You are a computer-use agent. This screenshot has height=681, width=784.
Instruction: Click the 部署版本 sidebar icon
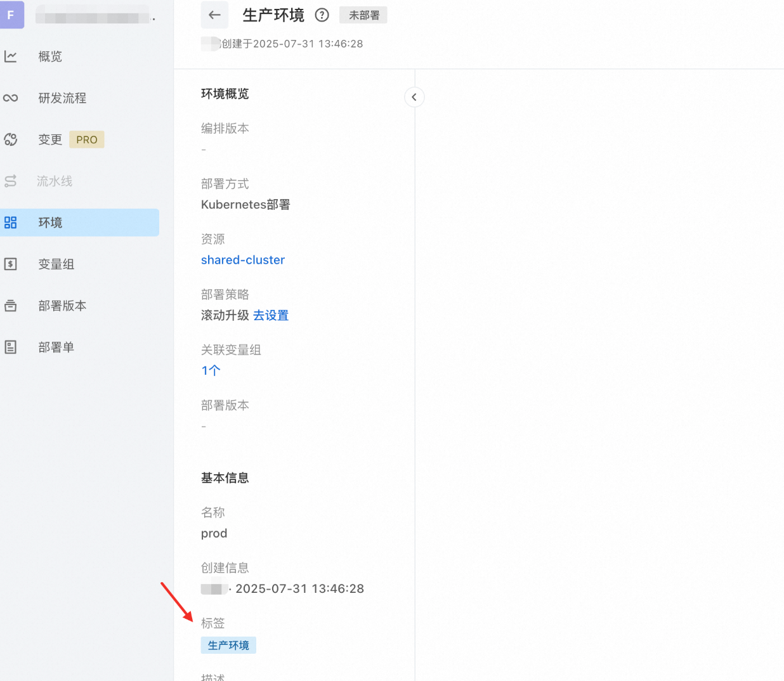click(11, 306)
